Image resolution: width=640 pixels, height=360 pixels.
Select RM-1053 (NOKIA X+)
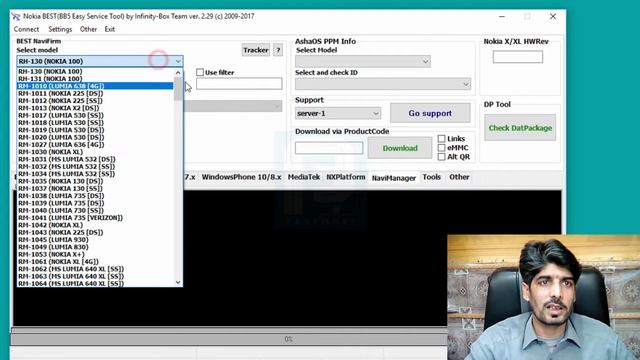click(x=95, y=255)
